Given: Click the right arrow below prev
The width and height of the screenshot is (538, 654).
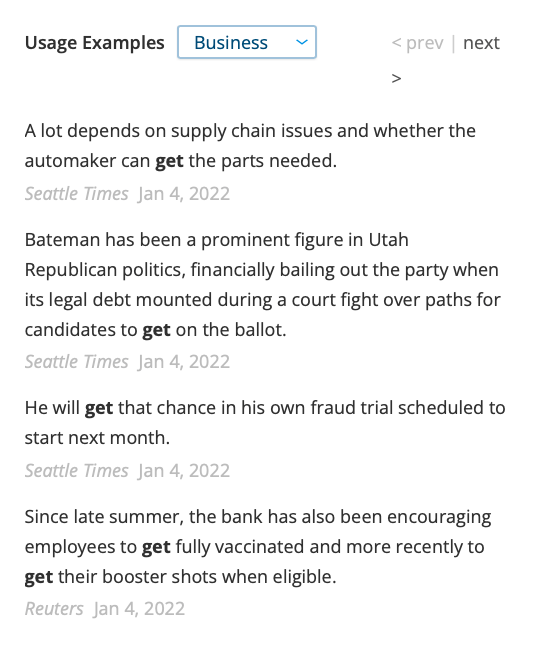Looking at the screenshot, I should (x=396, y=78).
